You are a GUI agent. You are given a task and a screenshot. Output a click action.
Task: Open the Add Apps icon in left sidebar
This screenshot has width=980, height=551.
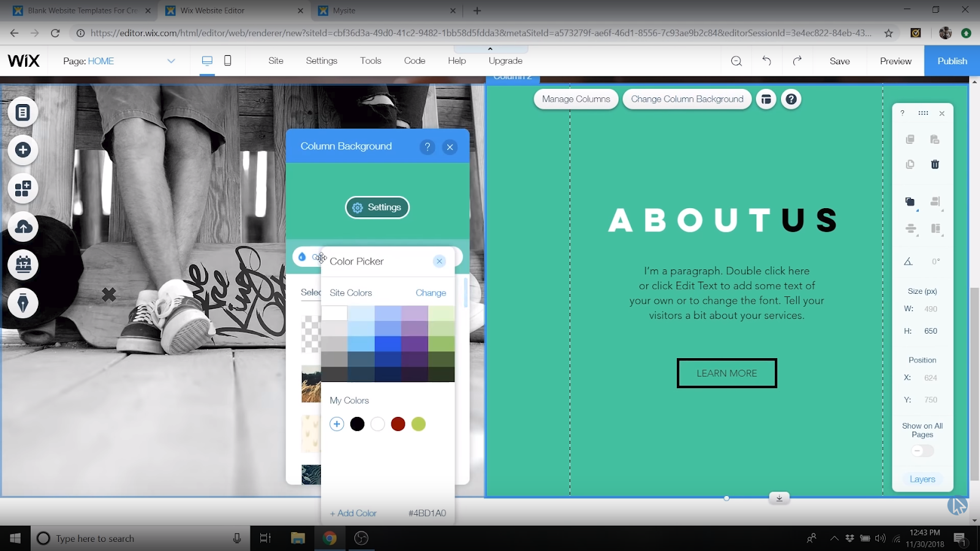[x=23, y=189]
